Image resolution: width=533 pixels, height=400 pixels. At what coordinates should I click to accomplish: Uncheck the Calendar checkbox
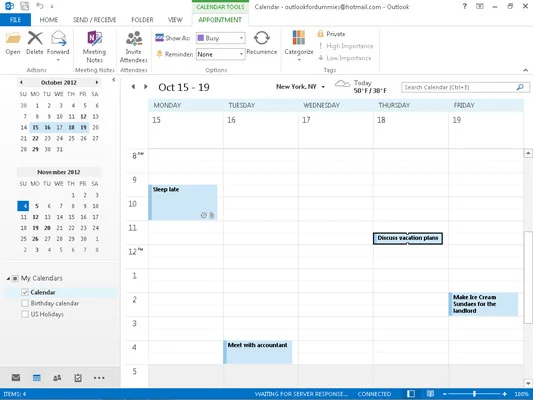tap(24, 292)
